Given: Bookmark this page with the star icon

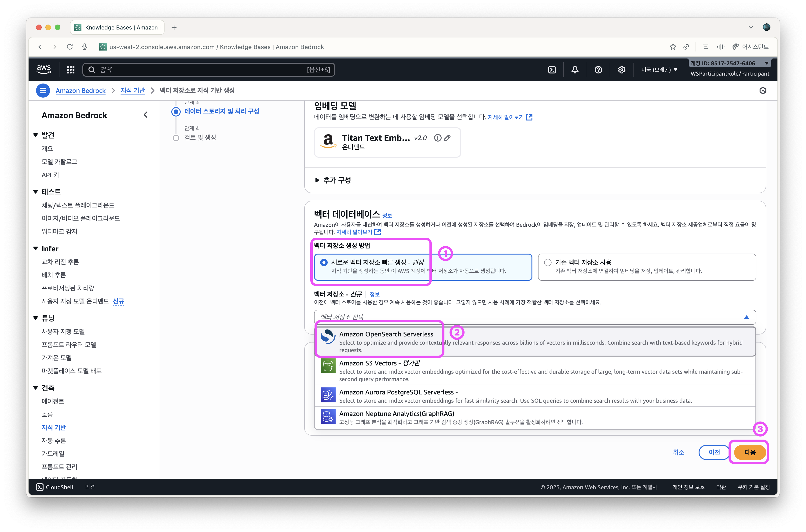Looking at the screenshot, I should [673, 47].
